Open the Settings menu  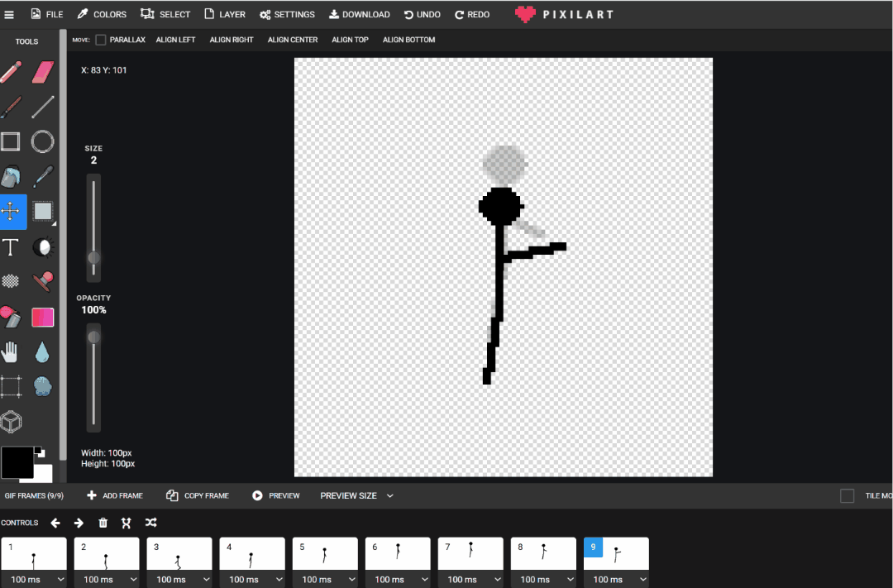[287, 14]
